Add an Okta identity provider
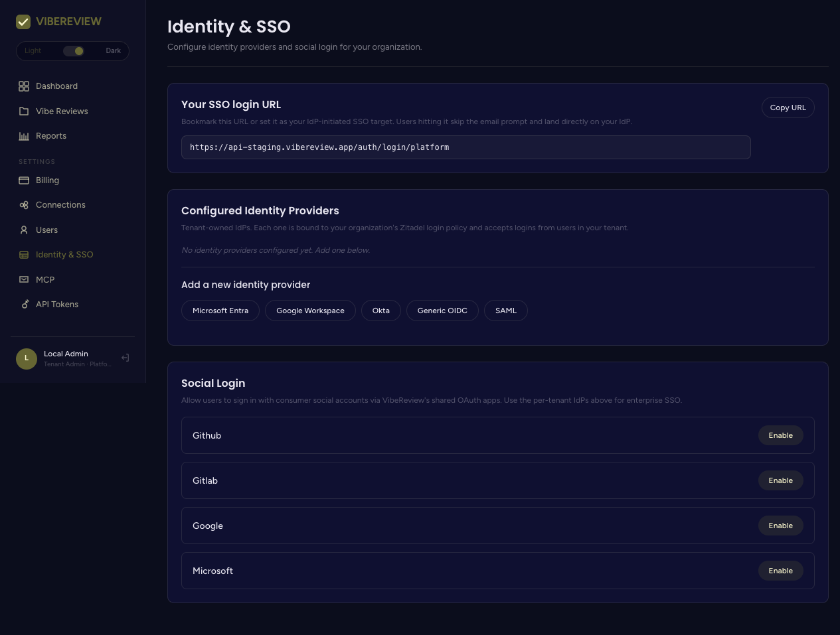The image size is (840, 635). (x=381, y=311)
